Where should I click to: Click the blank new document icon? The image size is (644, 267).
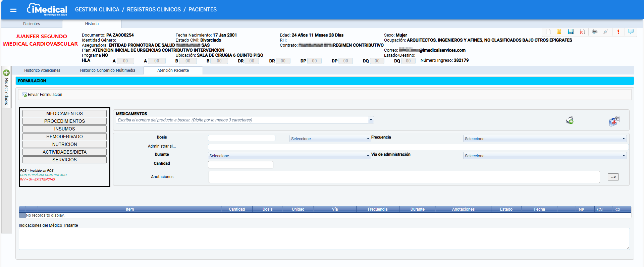(x=548, y=32)
